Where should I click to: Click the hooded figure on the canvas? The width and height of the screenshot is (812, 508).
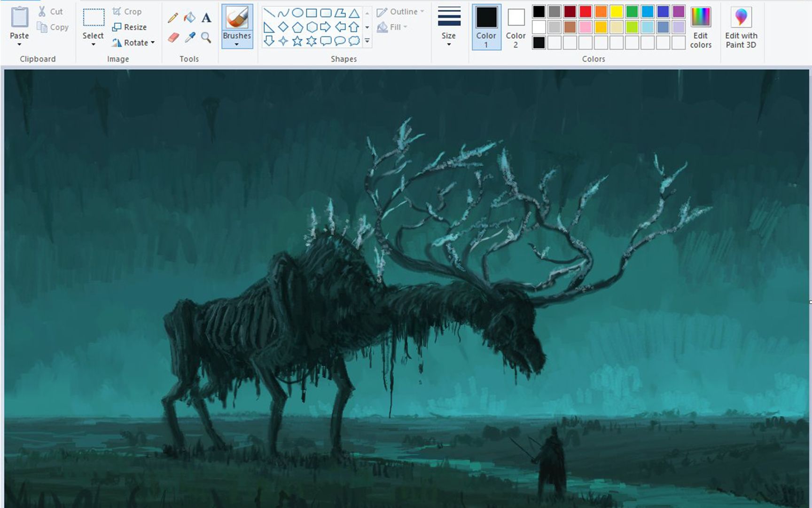(x=551, y=461)
